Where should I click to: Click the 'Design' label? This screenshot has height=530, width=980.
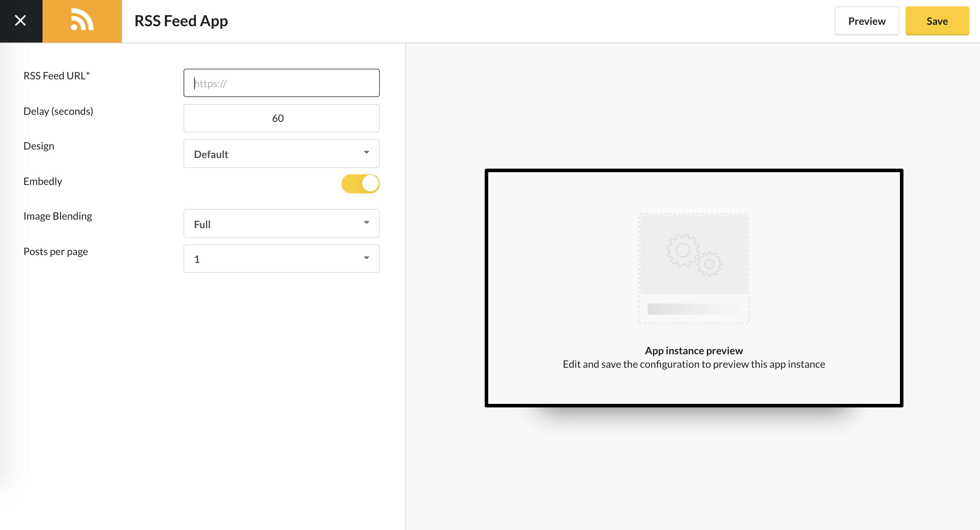[x=39, y=146]
